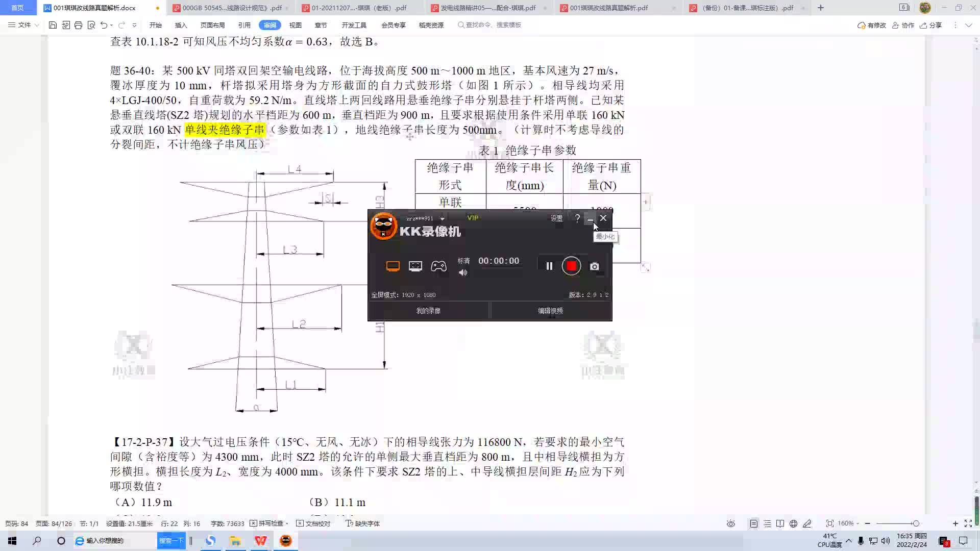
Task: Select the game recording mode icon
Action: point(438,266)
